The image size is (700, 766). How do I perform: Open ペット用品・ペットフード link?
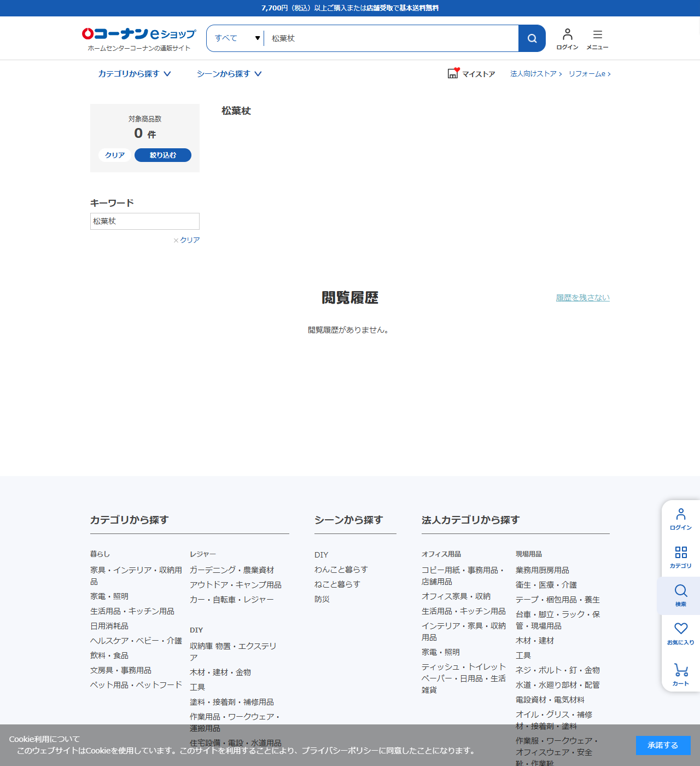[136, 685]
